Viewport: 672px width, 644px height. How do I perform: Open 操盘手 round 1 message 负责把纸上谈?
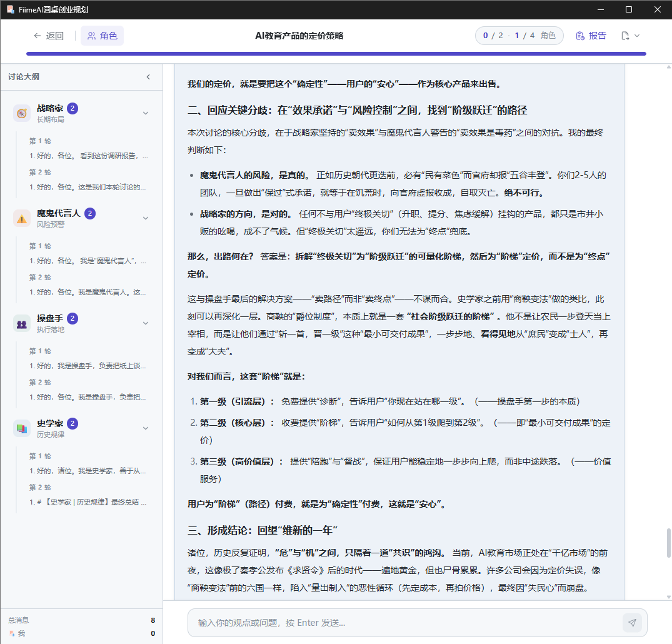click(x=88, y=366)
